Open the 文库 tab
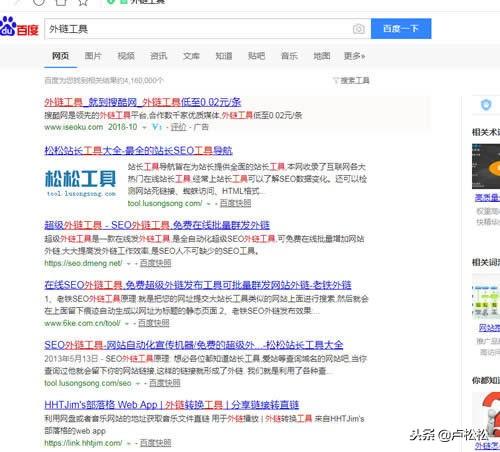This screenshot has width=500, height=452. pos(191,56)
